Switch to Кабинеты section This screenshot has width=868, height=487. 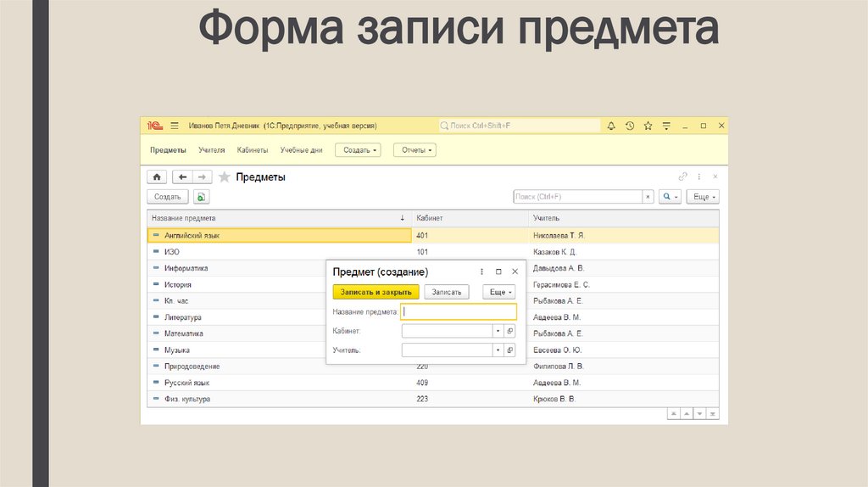(253, 150)
